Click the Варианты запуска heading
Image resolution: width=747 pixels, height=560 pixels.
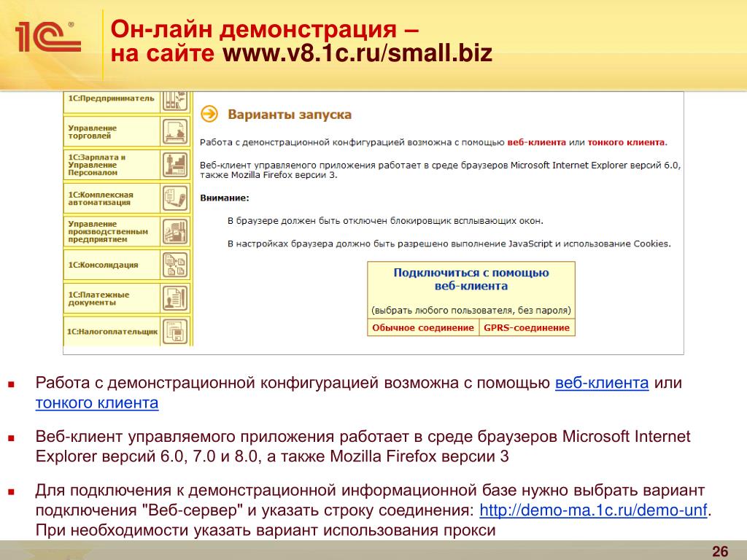click(290, 114)
